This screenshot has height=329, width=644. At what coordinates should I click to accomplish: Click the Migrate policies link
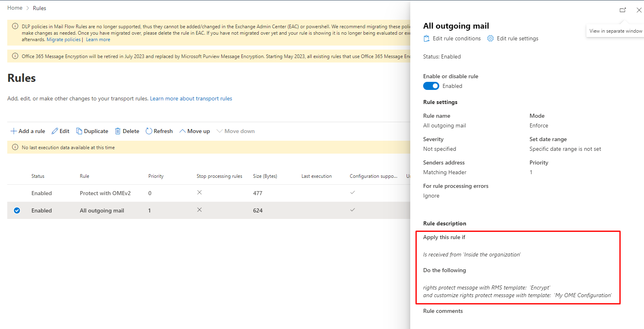click(64, 40)
